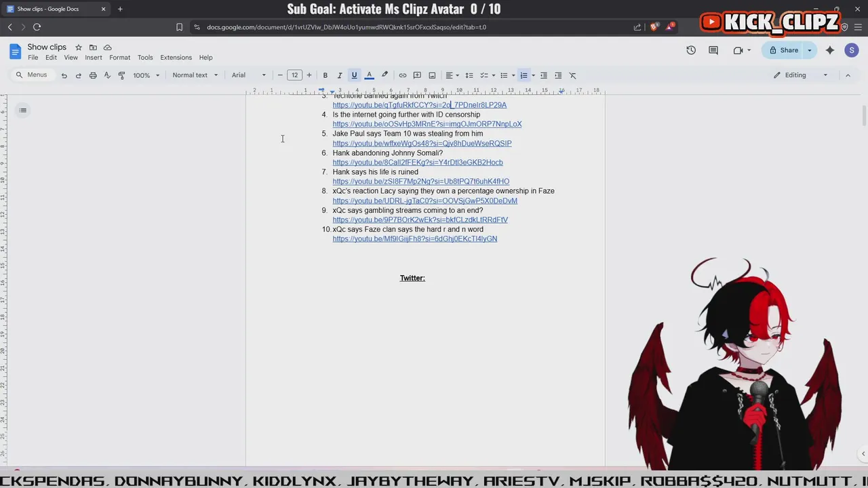
Task: Open link for Jake Paul Team 10 clip
Action: click(x=422, y=143)
